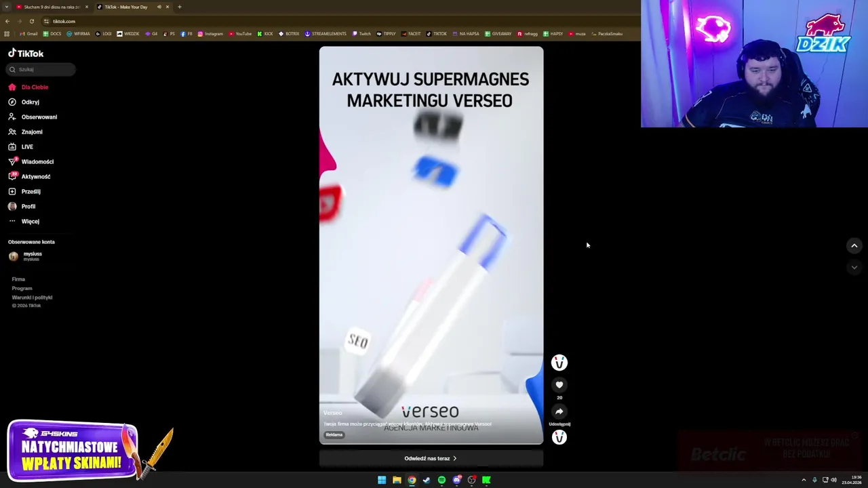
Task: Open Steam from the taskbar
Action: [x=427, y=480]
